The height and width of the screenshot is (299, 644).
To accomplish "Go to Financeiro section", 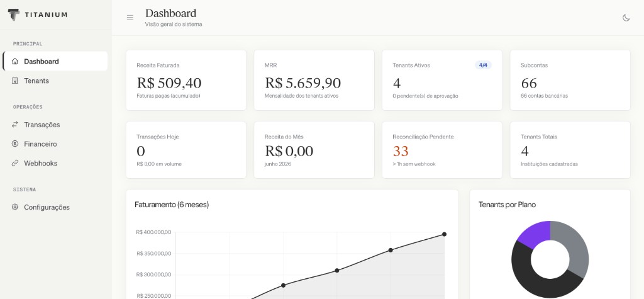I will pyautogui.click(x=55, y=144).
